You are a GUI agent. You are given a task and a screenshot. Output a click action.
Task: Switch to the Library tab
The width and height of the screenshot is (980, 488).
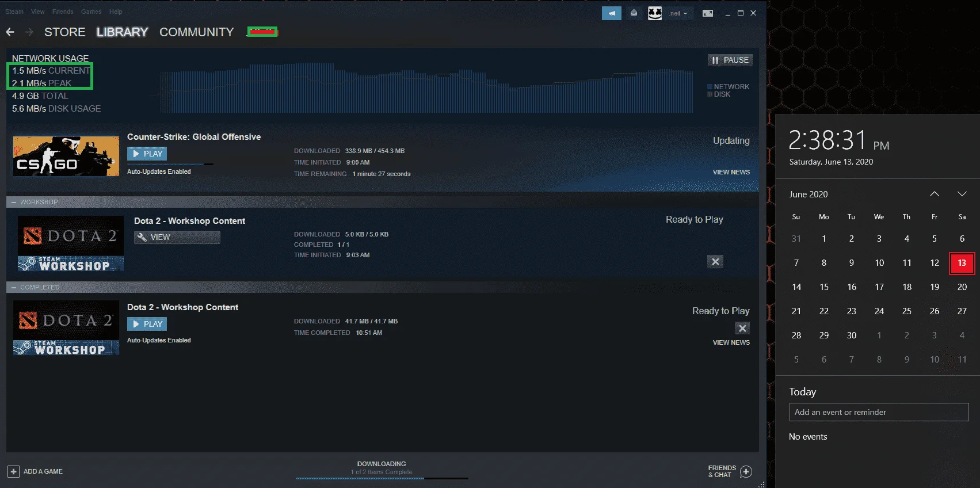[122, 32]
